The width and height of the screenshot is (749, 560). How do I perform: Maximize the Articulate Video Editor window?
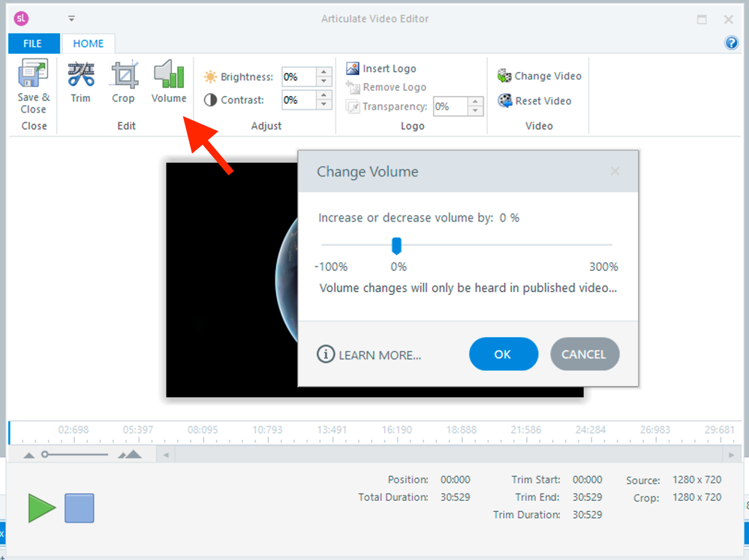(x=702, y=19)
